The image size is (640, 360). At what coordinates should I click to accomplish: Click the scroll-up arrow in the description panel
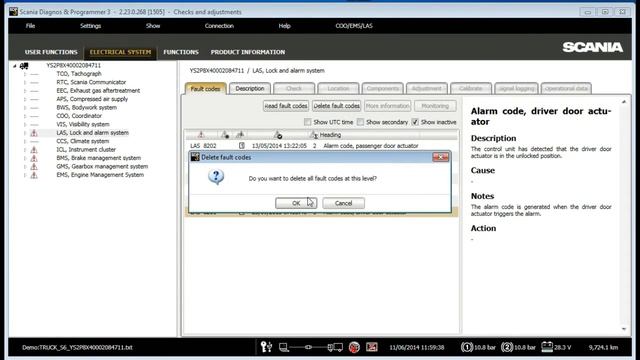624,102
